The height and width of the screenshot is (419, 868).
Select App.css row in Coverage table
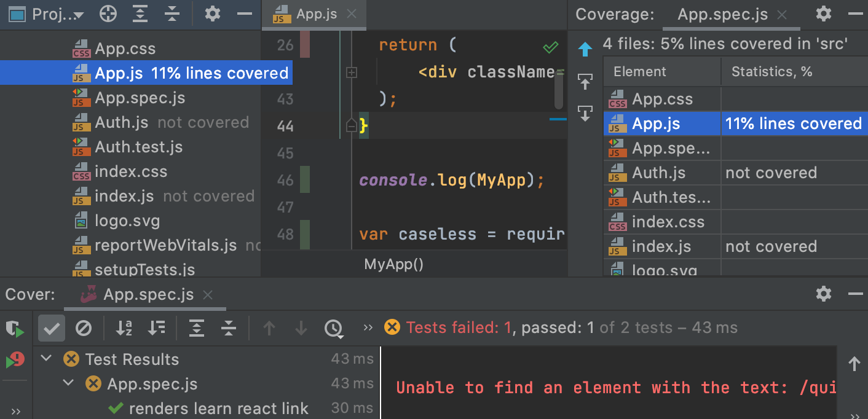[x=736, y=99]
